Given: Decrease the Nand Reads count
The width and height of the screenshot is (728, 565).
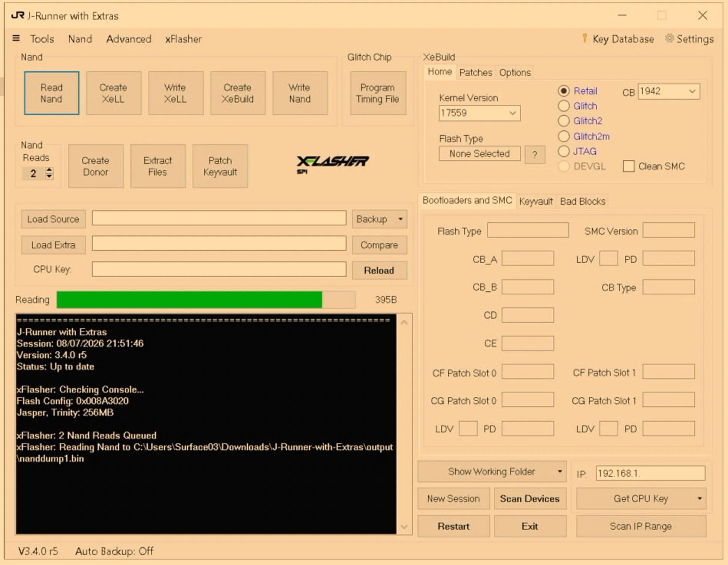Looking at the screenshot, I should click(x=49, y=176).
